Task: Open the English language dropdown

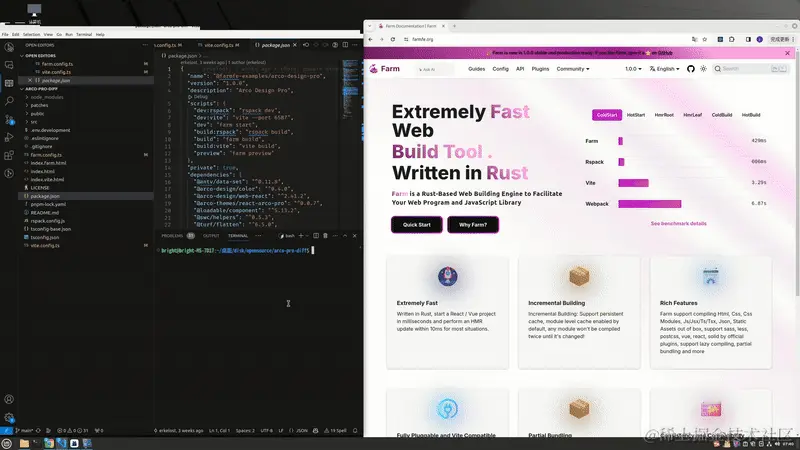Action: (x=664, y=69)
